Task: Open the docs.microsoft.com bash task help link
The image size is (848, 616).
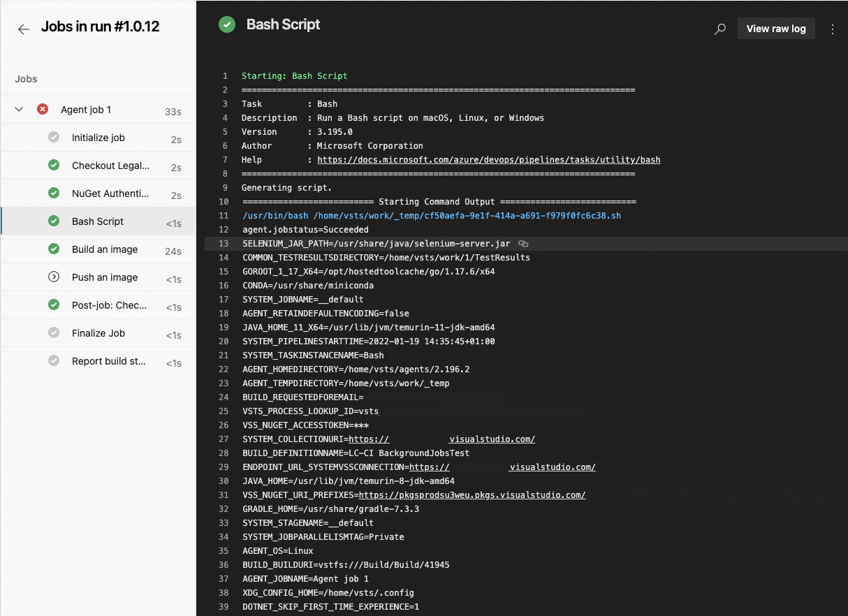Action: point(488,160)
